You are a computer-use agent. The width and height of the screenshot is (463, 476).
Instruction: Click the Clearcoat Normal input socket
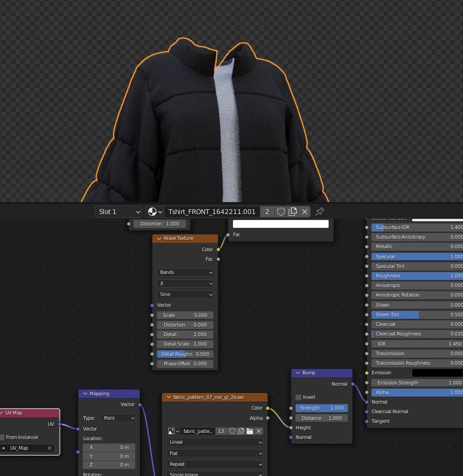point(367,411)
